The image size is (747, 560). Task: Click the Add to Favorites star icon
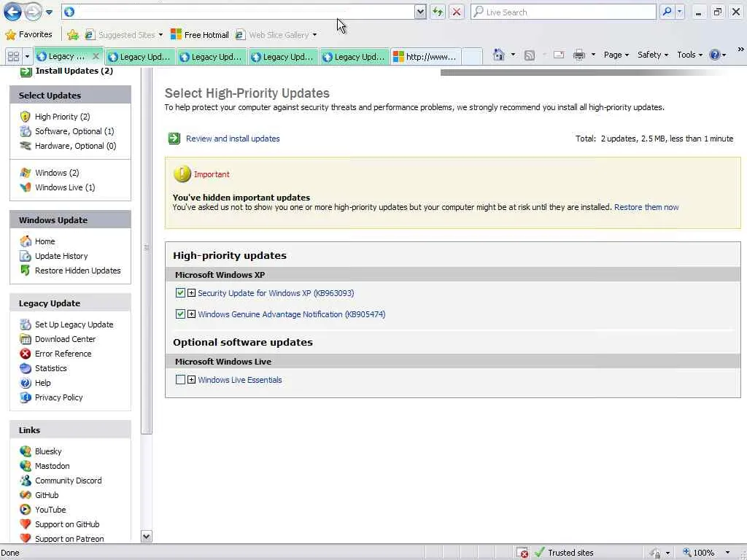click(73, 34)
